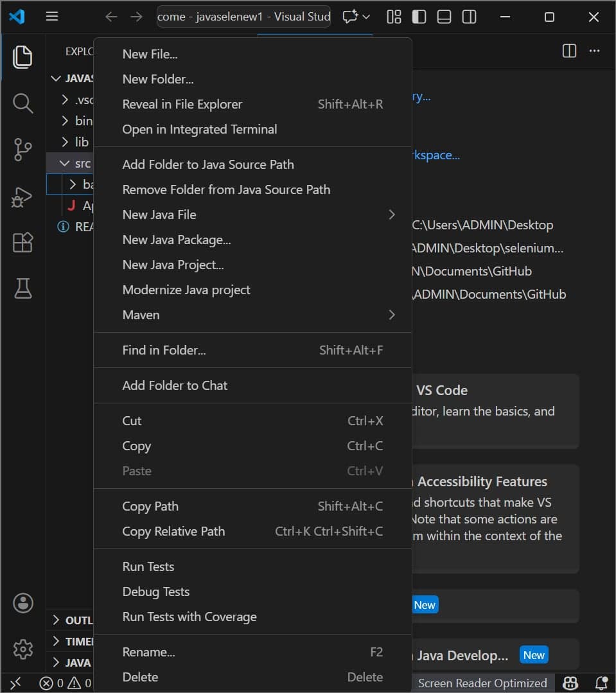Expand the JAVA projects section

70,663
